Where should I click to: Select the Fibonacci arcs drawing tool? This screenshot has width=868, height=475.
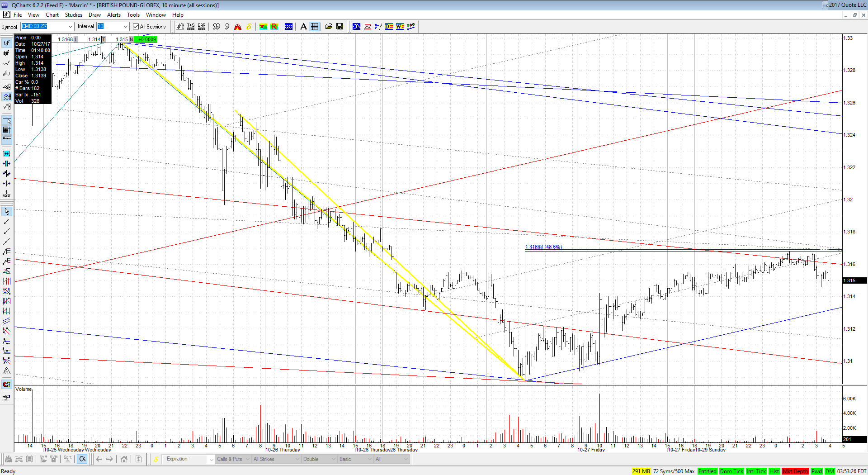pos(6,291)
